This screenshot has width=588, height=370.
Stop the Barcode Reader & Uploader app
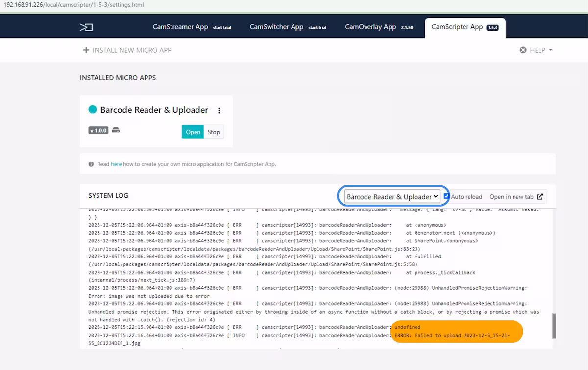point(214,132)
